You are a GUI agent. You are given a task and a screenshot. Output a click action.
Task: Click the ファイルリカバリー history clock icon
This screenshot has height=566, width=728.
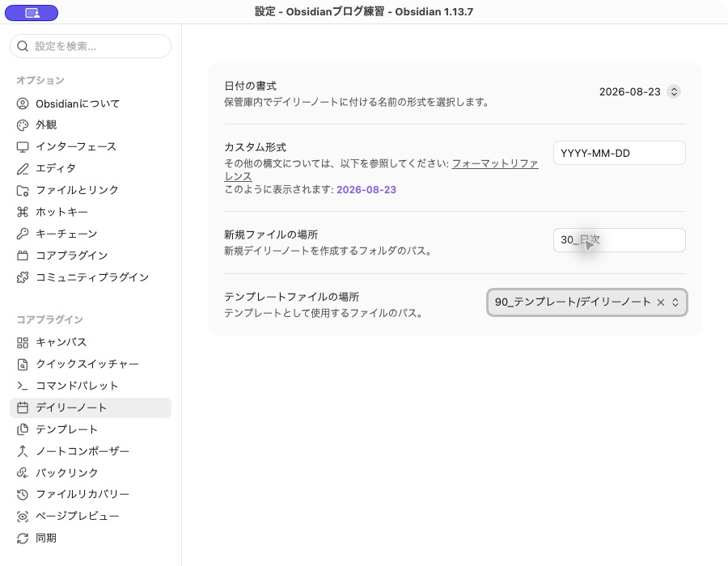[x=23, y=495]
